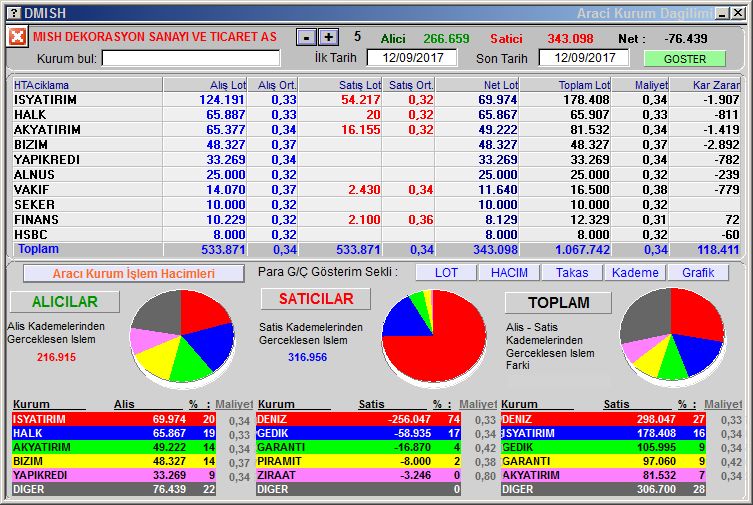
Task: Click the Toplam summary row label
Action: [x=38, y=249]
